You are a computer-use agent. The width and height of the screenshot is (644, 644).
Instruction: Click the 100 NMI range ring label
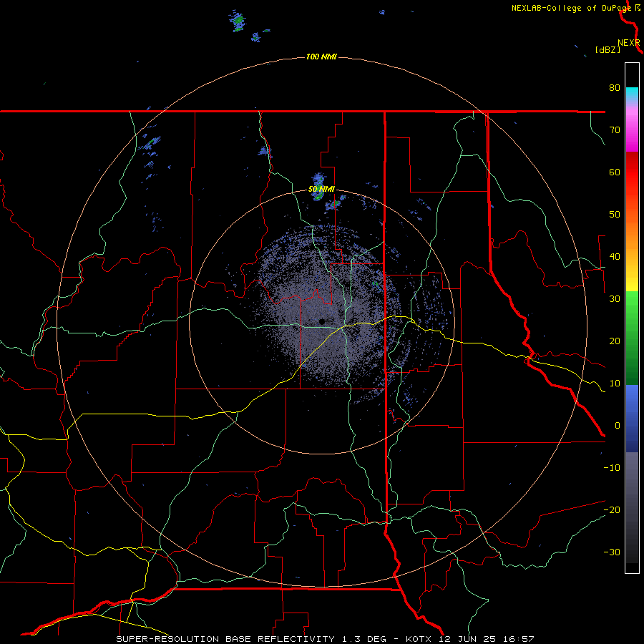321,57
